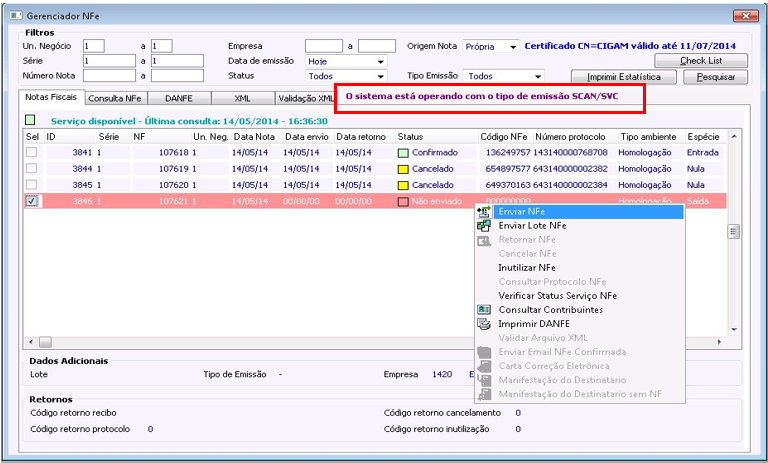Screen dimensions: 768x463
Task: Click NF number 107620 cell
Action: coord(173,185)
